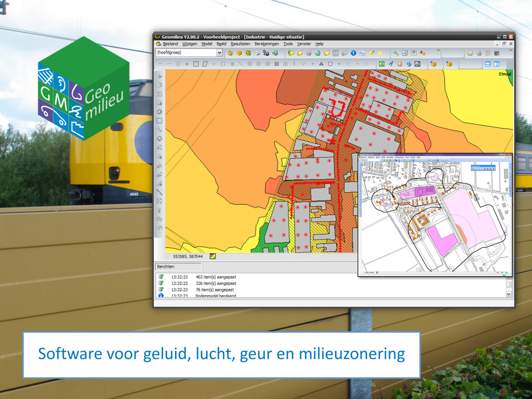This screenshot has width=532, height=399.
Task: Click the connected nodes icon in side toolbar
Action: (x=159, y=192)
